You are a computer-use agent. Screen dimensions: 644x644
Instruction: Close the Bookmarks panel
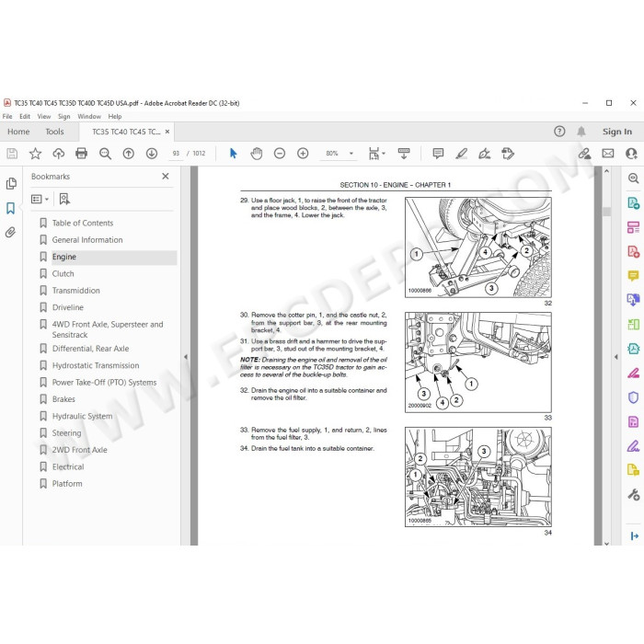[166, 177]
